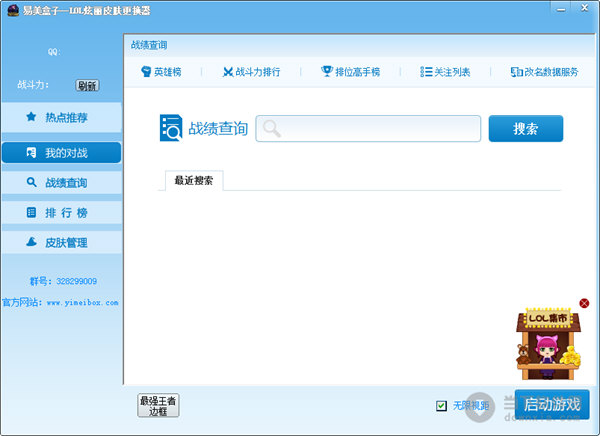Open 排行榜 in the sidebar
The height and width of the screenshot is (436, 600).
[62, 212]
